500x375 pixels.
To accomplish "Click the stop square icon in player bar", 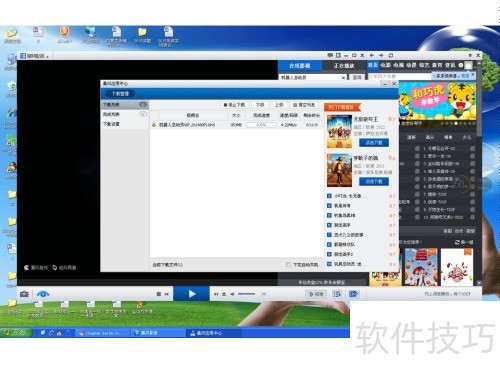I will [159, 294].
